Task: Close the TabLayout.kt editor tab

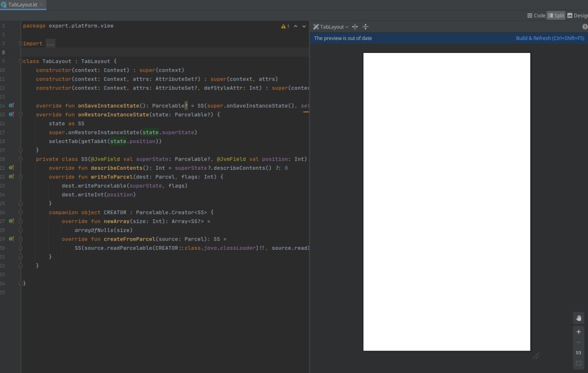Action: 42,5
